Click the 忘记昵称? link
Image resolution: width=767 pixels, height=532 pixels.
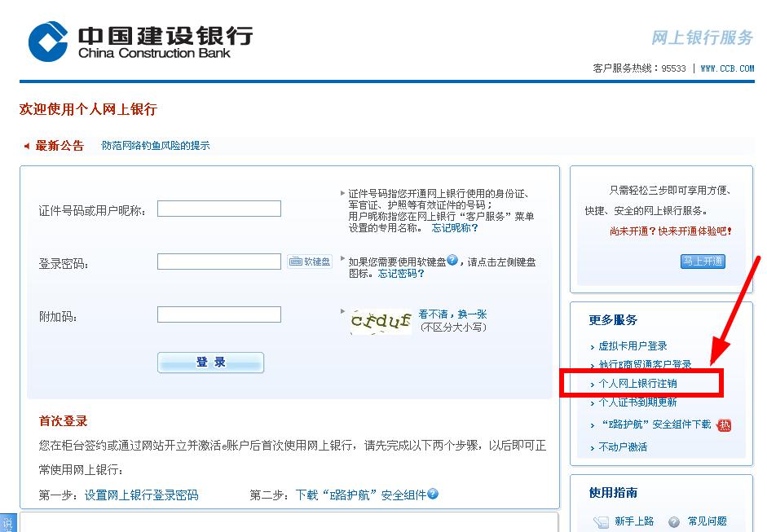(x=455, y=228)
